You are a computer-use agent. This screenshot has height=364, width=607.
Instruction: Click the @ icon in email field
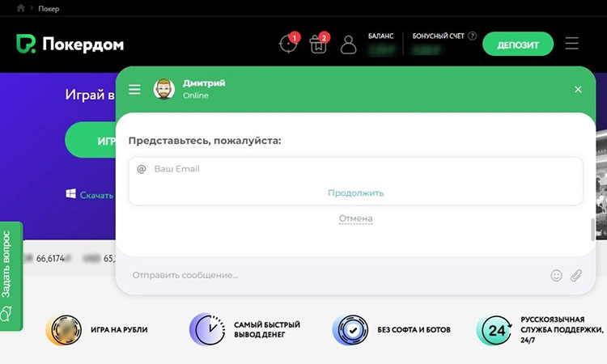[142, 169]
